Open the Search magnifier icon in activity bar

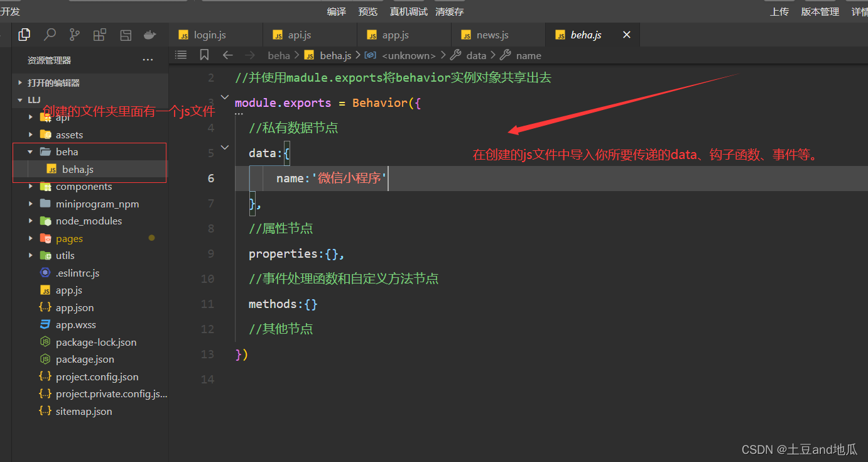coord(50,35)
